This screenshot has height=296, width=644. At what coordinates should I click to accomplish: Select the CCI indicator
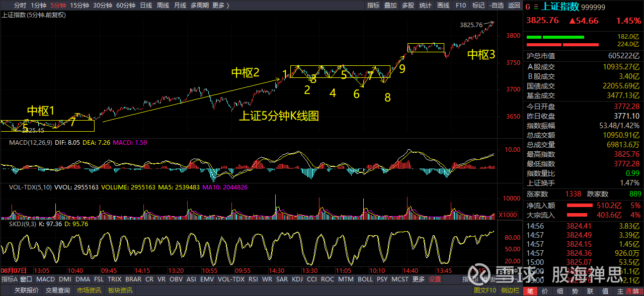coord(312,279)
